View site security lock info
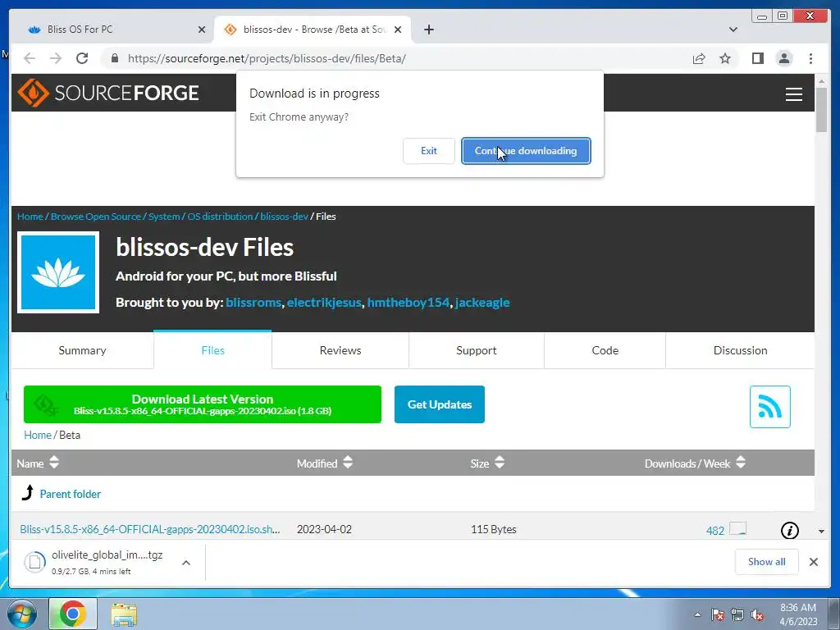 pyautogui.click(x=115, y=58)
